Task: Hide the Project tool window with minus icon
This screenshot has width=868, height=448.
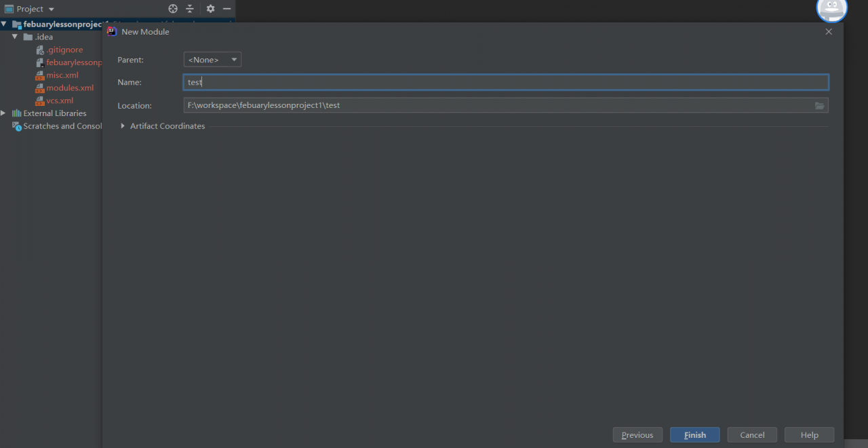Action: pyautogui.click(x=226, y=9)
